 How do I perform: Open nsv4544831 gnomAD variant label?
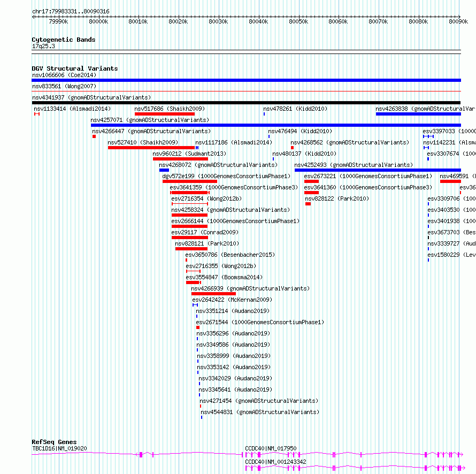point(260,412)
